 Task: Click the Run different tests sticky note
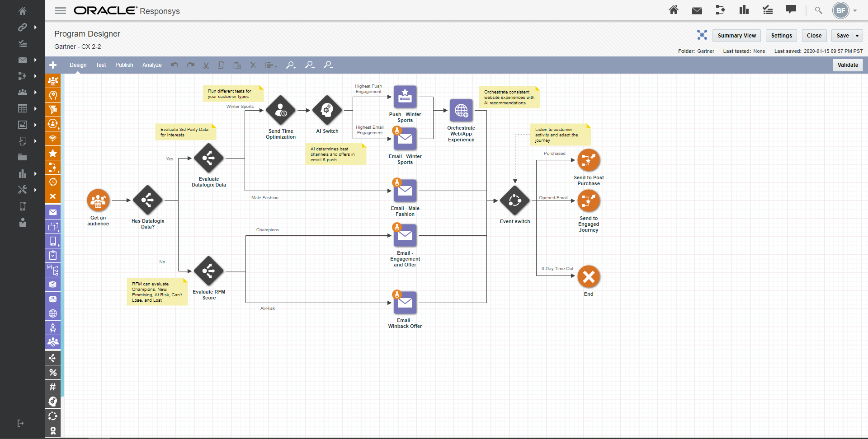[233, 93]
